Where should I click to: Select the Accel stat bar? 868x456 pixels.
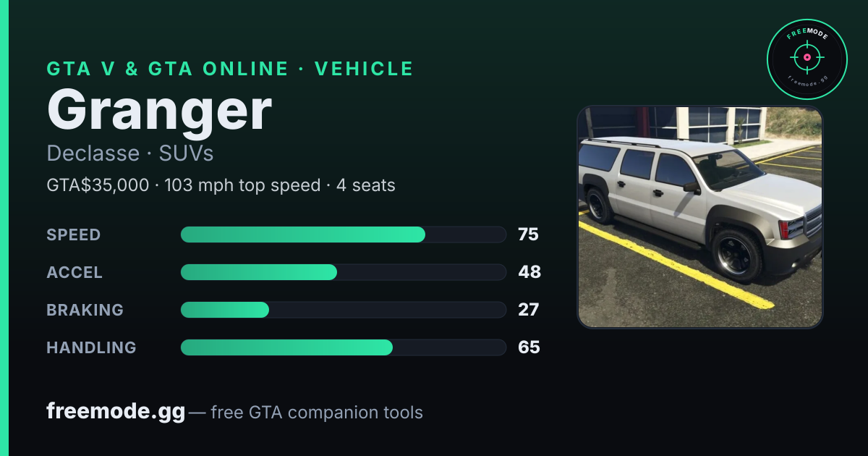(x=343, y=272)
